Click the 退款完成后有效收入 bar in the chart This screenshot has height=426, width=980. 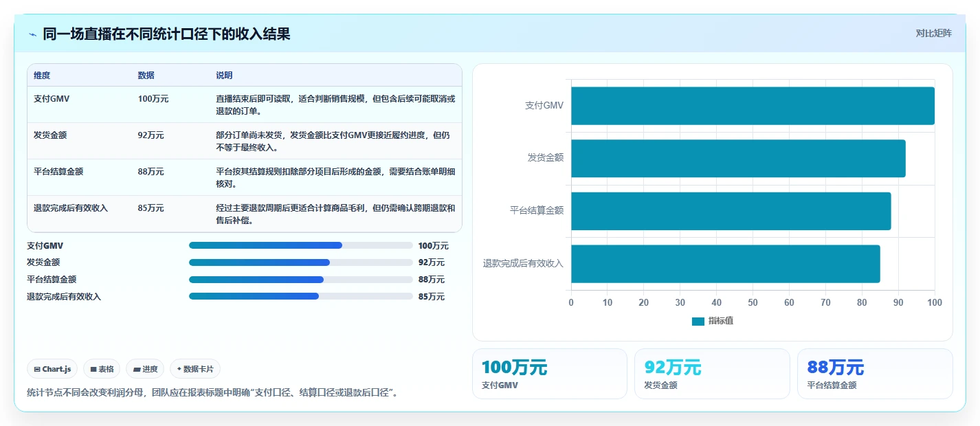click(725, 264)
